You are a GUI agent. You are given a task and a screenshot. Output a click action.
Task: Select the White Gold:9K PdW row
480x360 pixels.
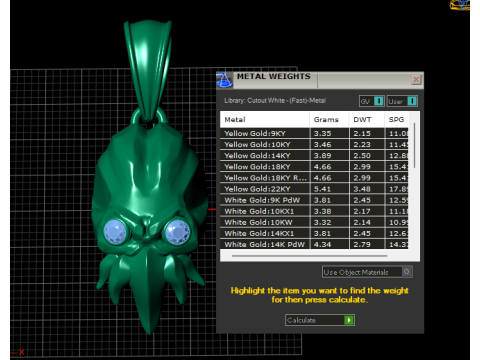pos(314,200)
